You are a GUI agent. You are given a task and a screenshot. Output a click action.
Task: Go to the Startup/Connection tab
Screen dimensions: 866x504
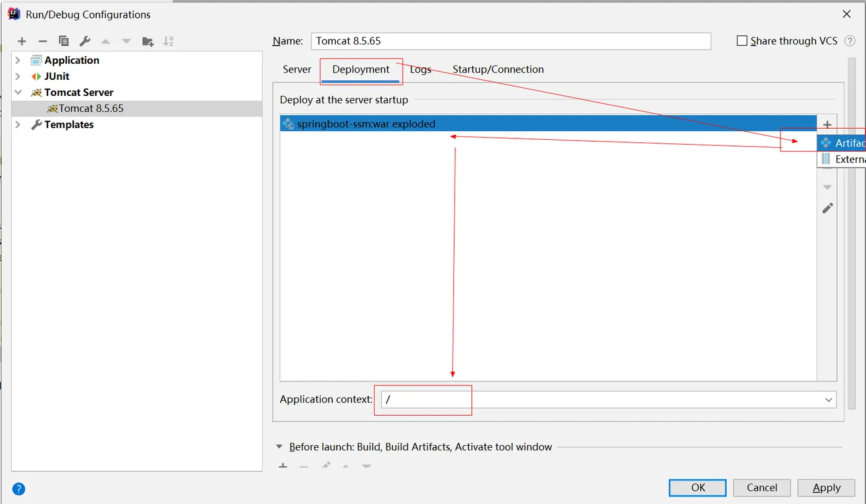point(498,69)
